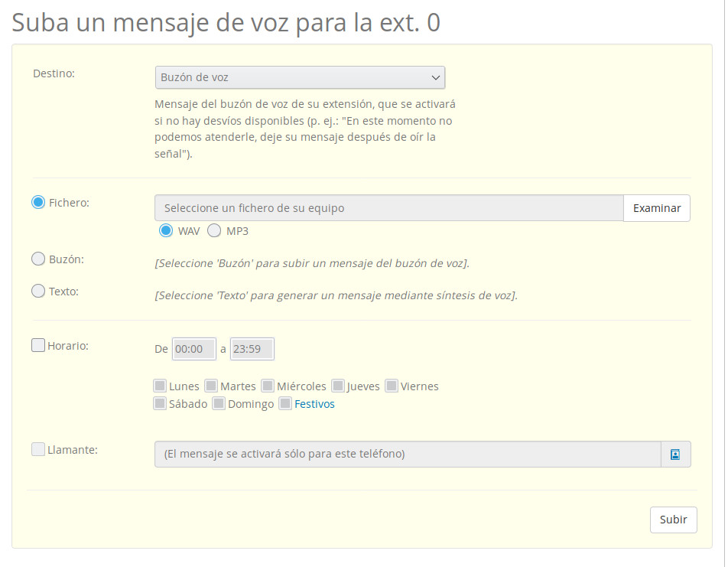The image size is (728, 567).
Task: Select the Fichero radio option
Action: [x=38, y=203]
